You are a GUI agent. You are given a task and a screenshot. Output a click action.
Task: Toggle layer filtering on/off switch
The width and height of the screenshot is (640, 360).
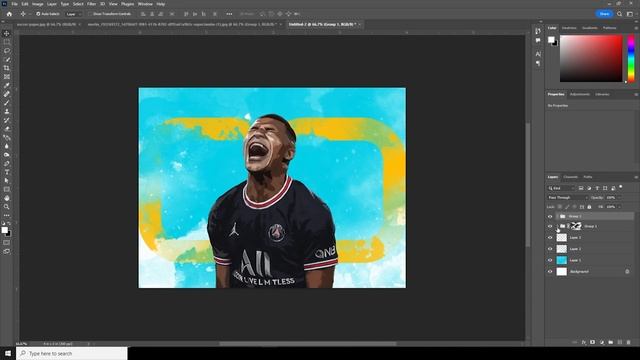click(x=621, y=187)
